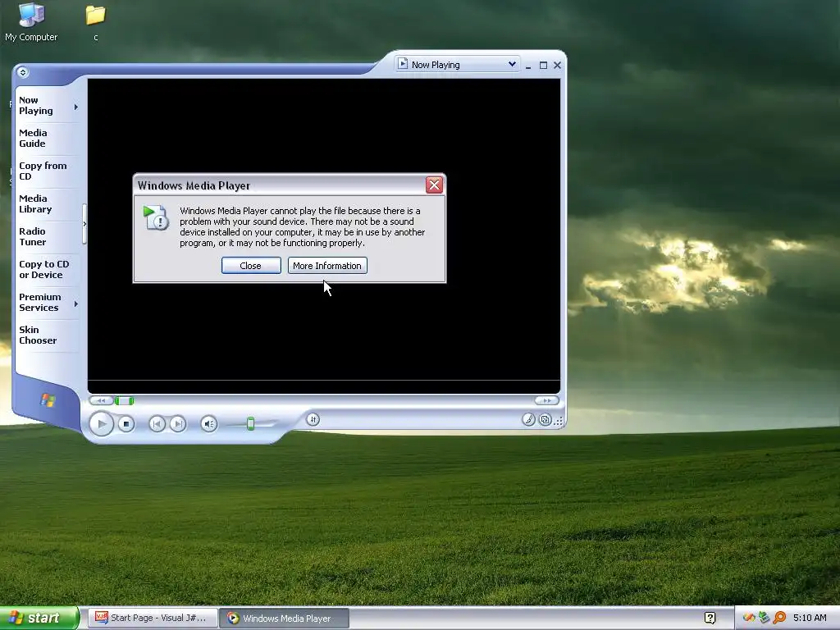Screen dimensions: 840x630
Task: Click the skin mode brush icon
Action: [528, 419]
